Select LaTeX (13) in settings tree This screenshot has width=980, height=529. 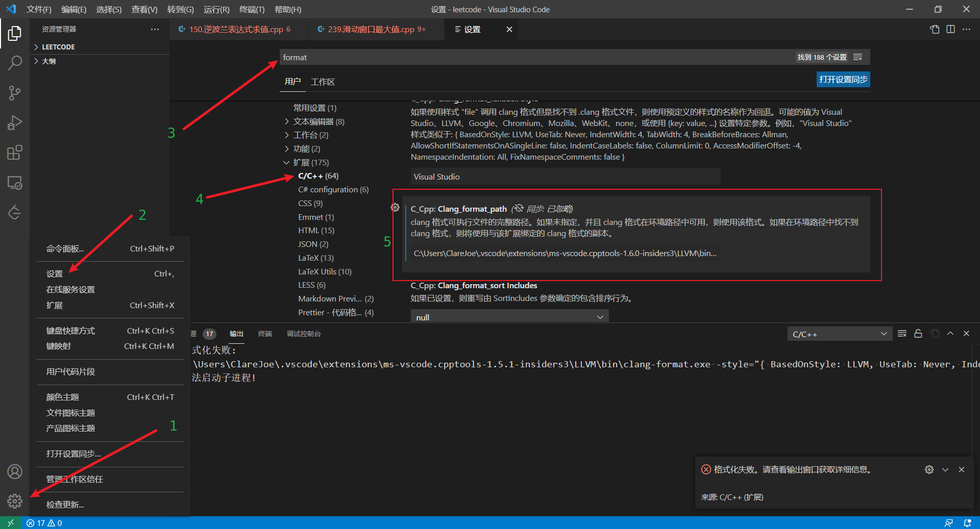pyautogui.click(x=316, y=258)
